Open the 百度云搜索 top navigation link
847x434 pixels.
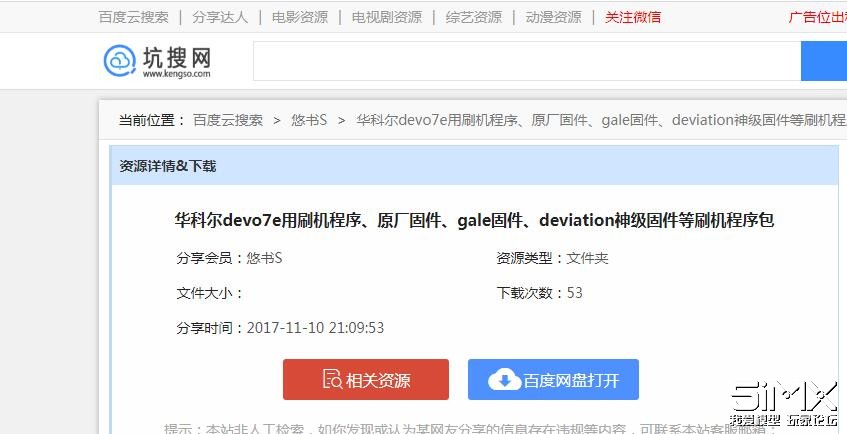(x=133, y=17)
